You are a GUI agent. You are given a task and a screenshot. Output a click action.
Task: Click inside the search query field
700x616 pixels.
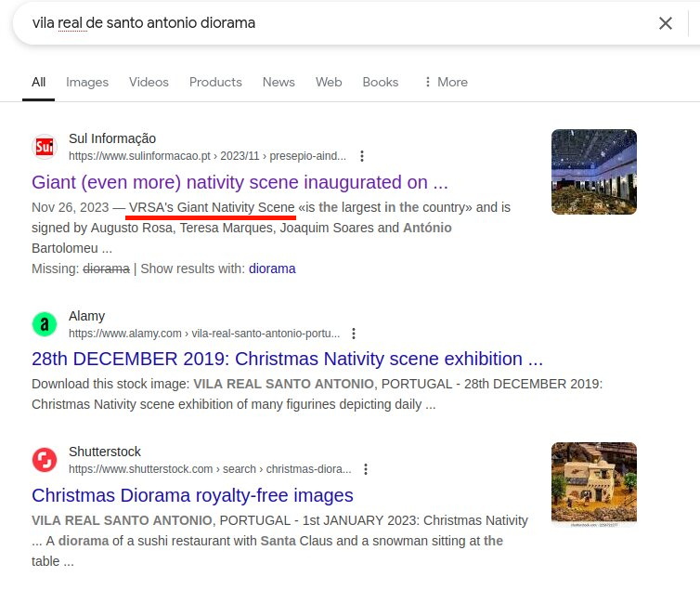point(325,23)
